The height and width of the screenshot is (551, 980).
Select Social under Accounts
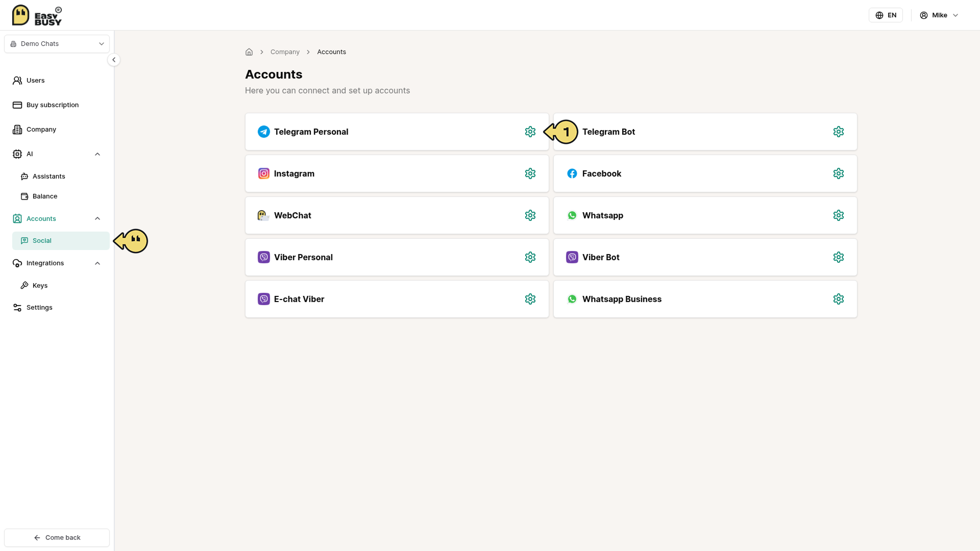click(61, 241)
